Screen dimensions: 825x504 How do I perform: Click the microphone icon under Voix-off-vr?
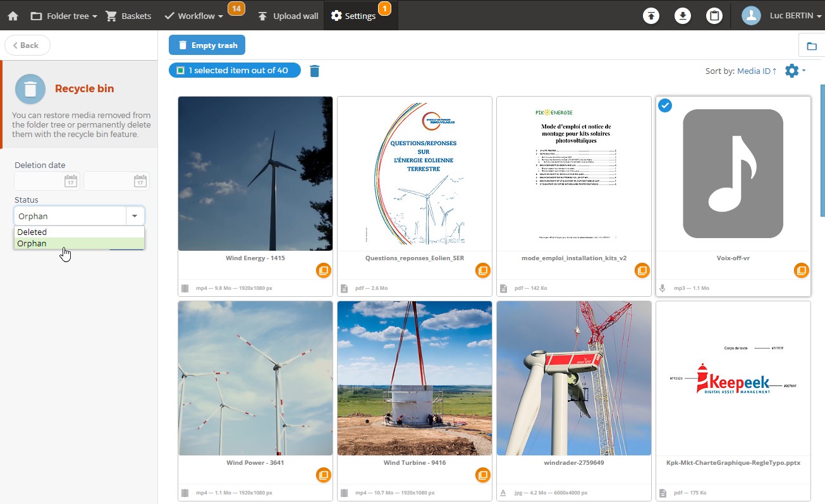pos(663,288)
